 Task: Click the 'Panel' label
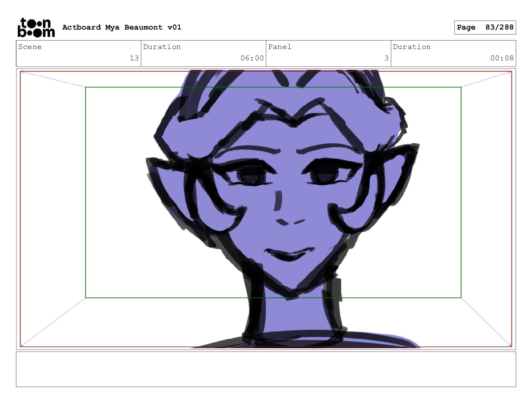tap(280, 47)
